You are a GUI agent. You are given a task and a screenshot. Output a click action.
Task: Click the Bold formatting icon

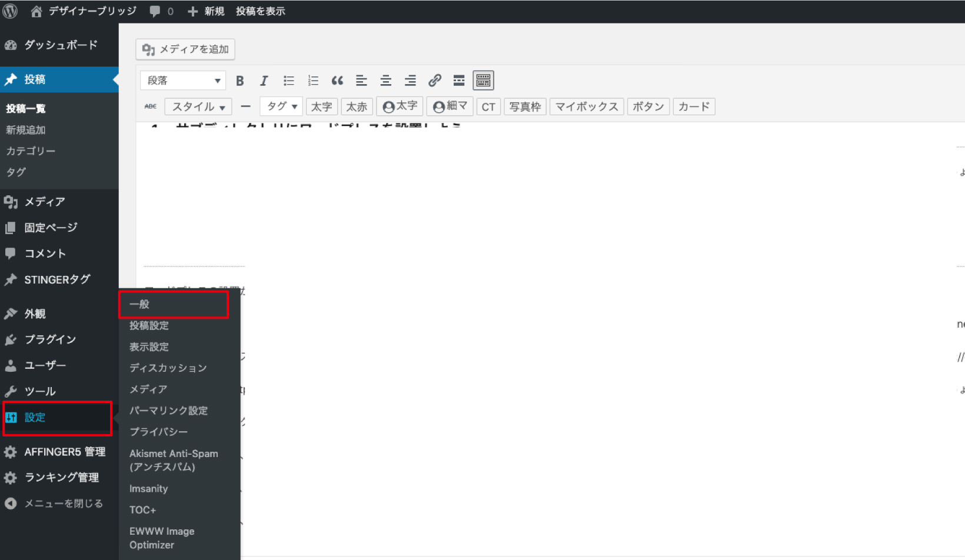click(x=239, y=81)
